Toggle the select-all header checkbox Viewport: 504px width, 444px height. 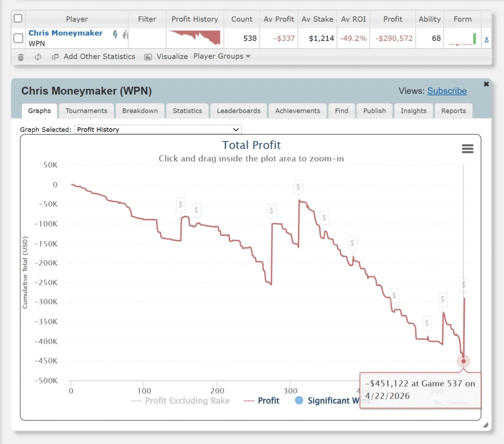pyautogui.click(x=18, y=19)
